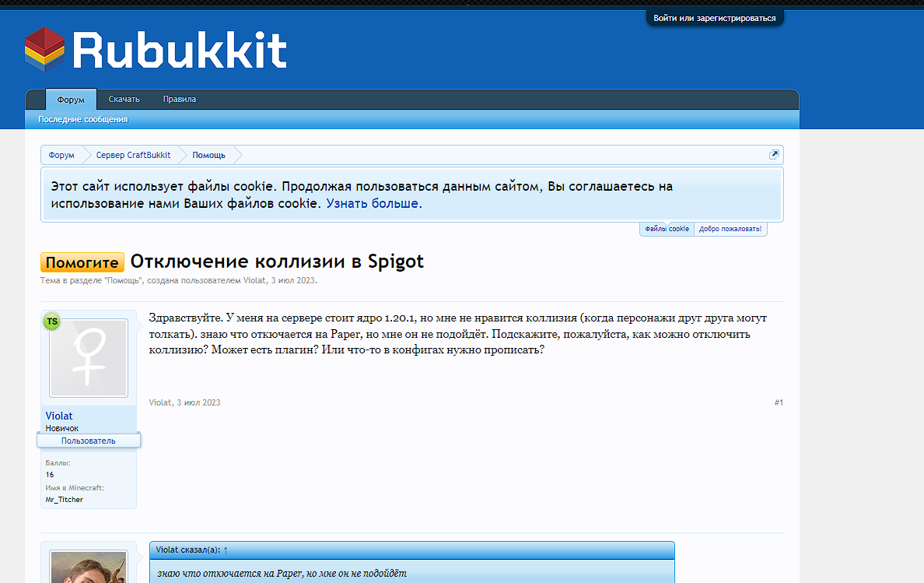
Task: Click Войти или зарегистрироваться button
Action: click(x=714, y=18)
